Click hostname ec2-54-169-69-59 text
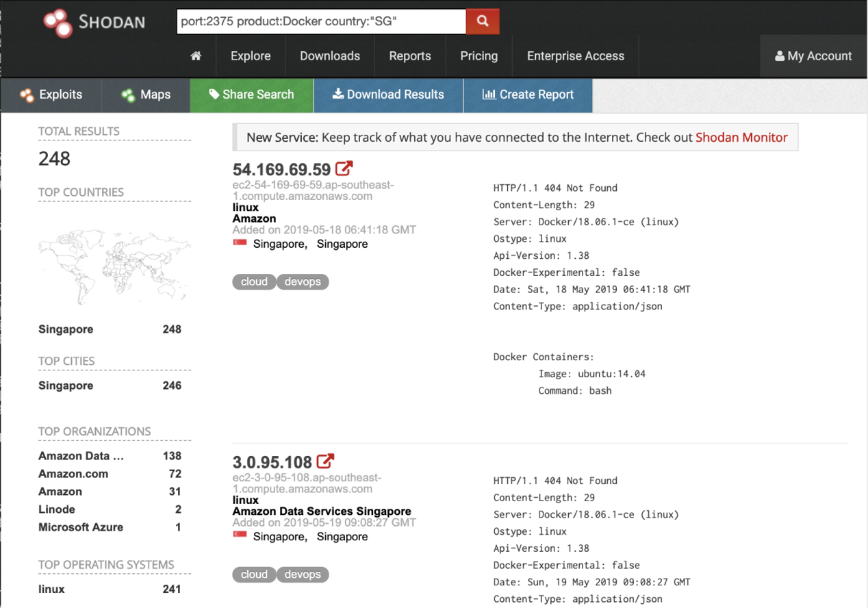 click(x=313, y=190)
